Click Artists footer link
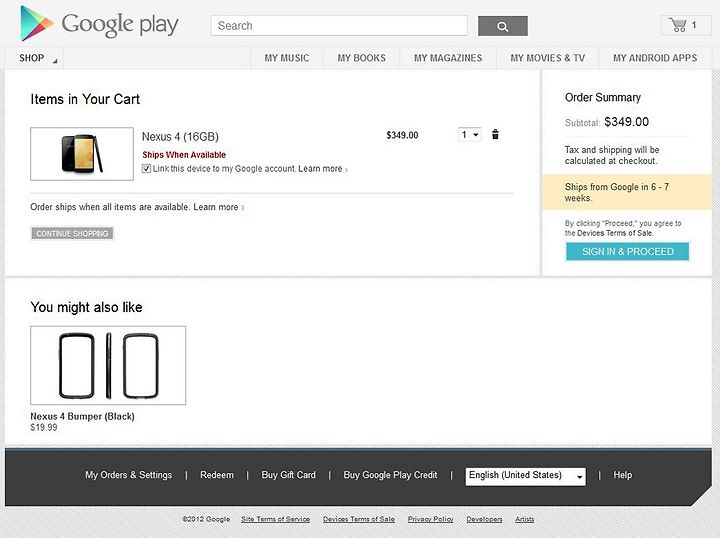Image resolution: width=720 pixels, height=538 pixels. pyautogui.click(x=524, y=519)
